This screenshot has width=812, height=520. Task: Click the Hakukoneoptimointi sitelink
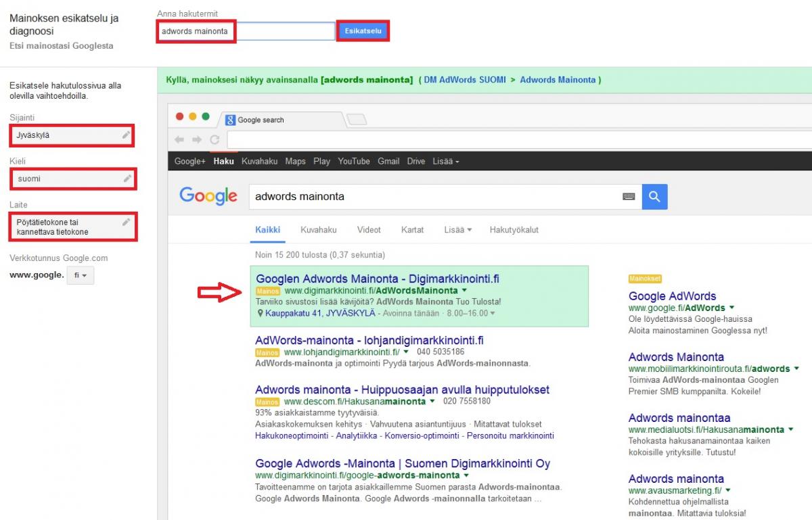point(293,435)
